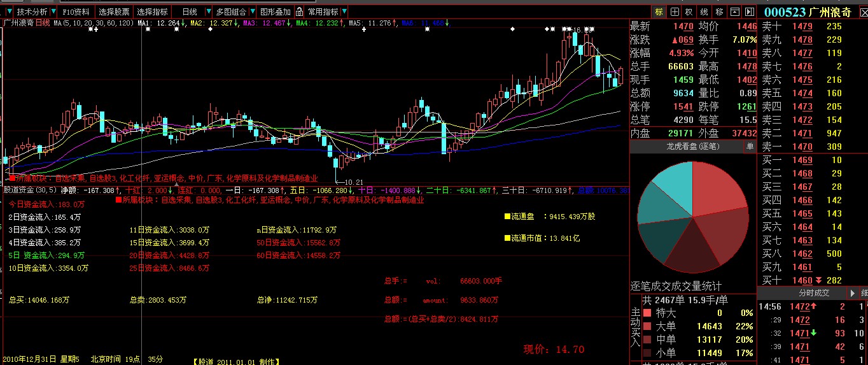
Task: Click the skip-to-end icon left of 000523
Action: [749, 11]
